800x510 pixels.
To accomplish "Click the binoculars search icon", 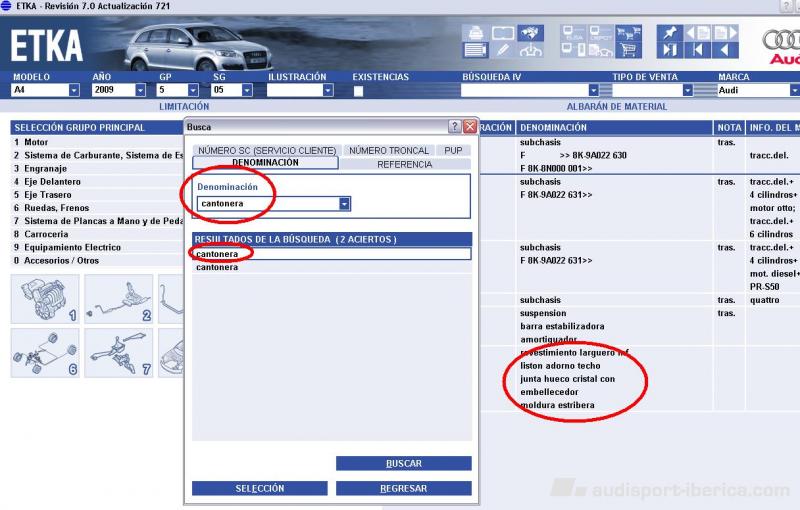I will [x=530, y=34].
